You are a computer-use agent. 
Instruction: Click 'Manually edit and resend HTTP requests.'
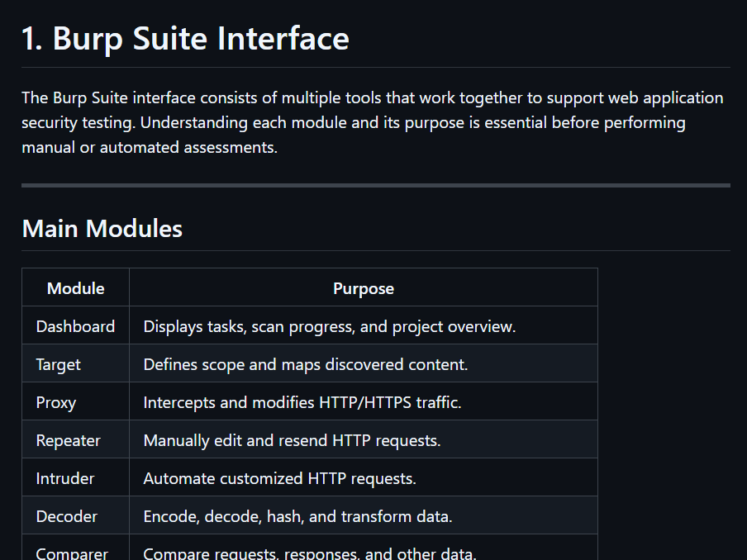click(292, 440)
